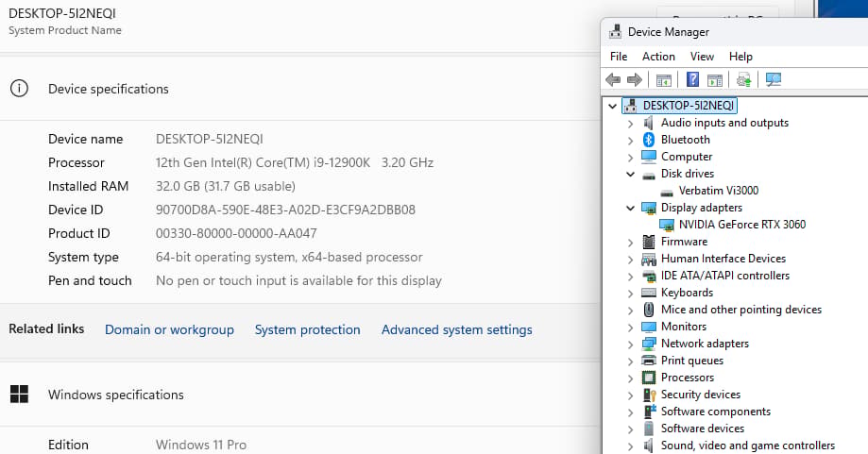Click the Disk drives category icon
This screenshot has height=454, width=868.
[649, 176]
